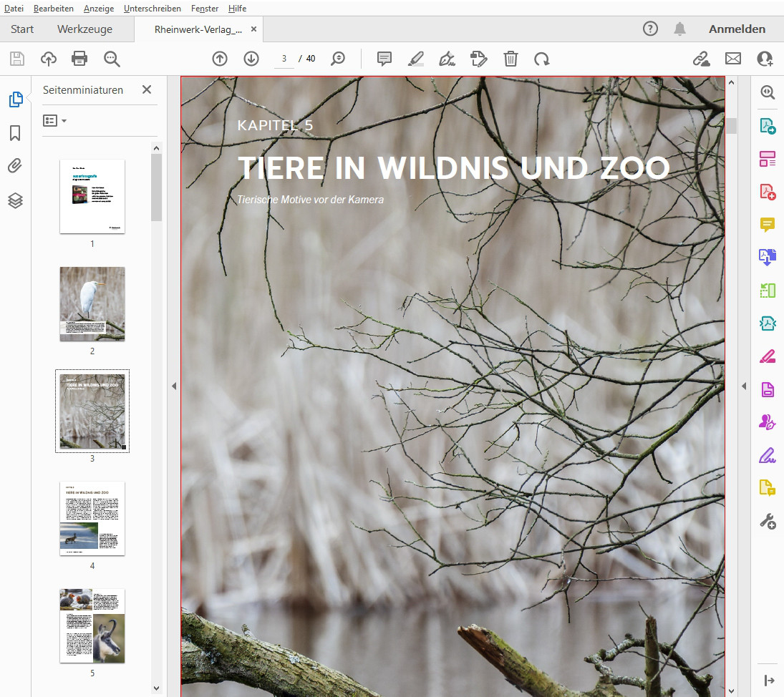Toggle the page thumbnails panel icon
Screen dimensions: 784x697
[x=15, y=99]
